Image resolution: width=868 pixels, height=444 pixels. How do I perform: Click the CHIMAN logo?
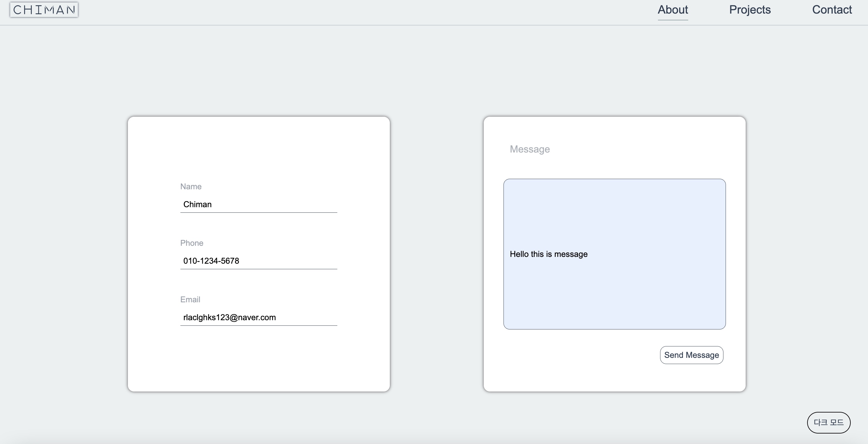point(44,10)
